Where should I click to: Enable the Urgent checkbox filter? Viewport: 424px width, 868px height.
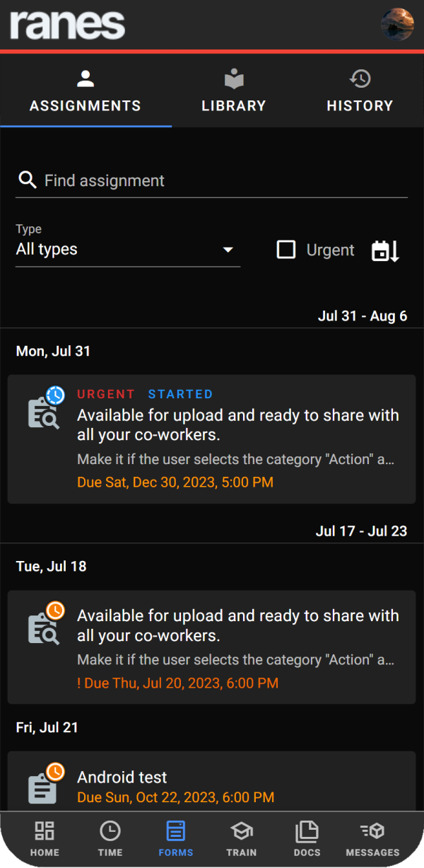click(286, 250)
